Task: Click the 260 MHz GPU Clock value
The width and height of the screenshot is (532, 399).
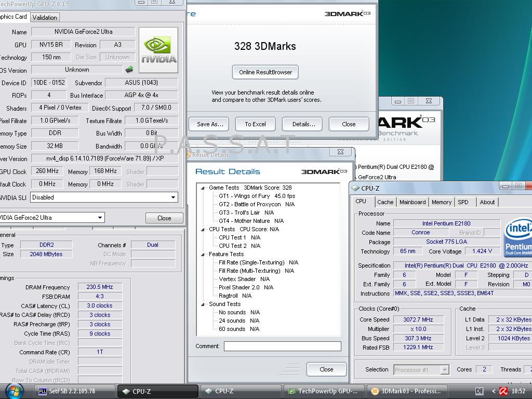Action: tap(47, 171)
